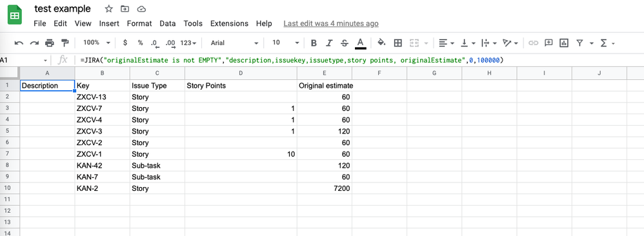The height and width of the screenshot is (236, 644).
Task: Open the Extensions menu
Action: tap(229, 23)
